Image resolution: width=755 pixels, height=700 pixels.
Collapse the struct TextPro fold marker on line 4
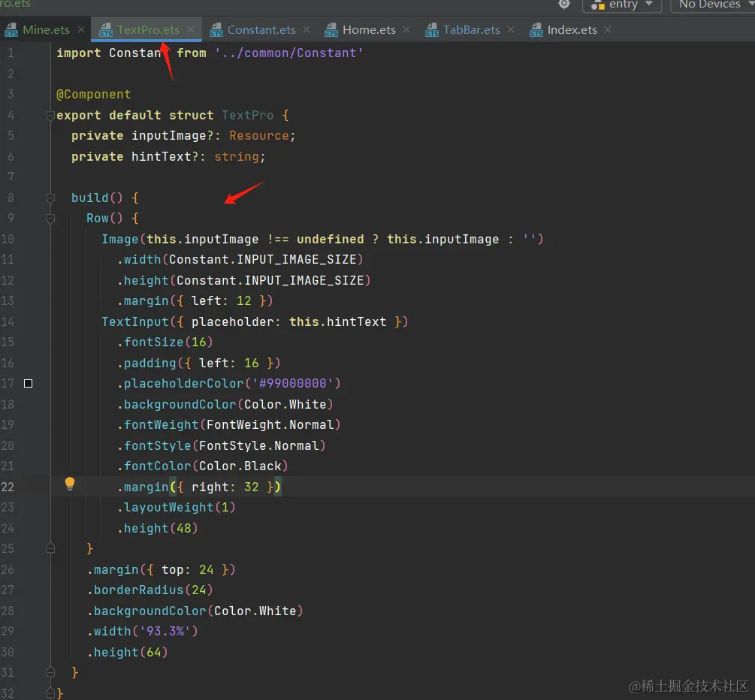50,116
